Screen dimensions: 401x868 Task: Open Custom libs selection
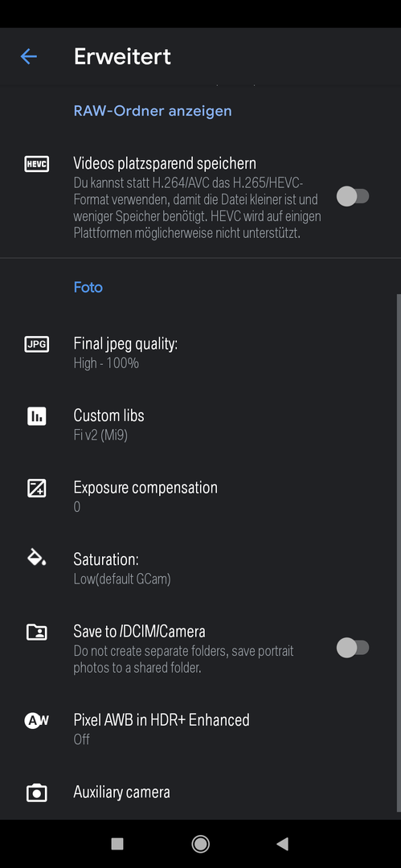(x=201, y=424)
